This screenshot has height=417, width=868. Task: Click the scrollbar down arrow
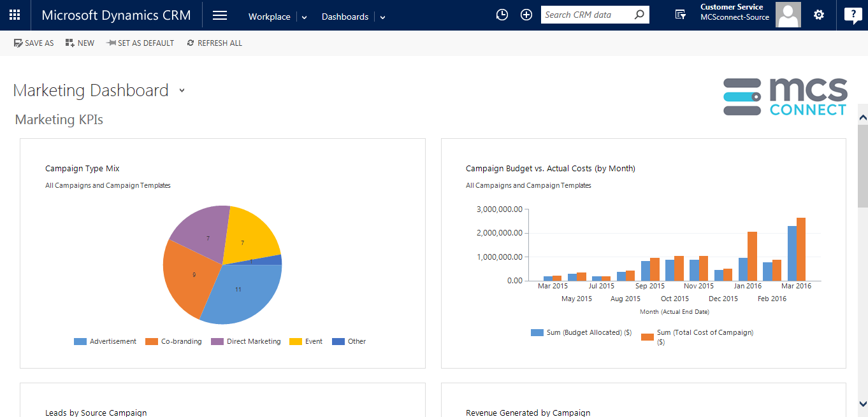(863, 404)
